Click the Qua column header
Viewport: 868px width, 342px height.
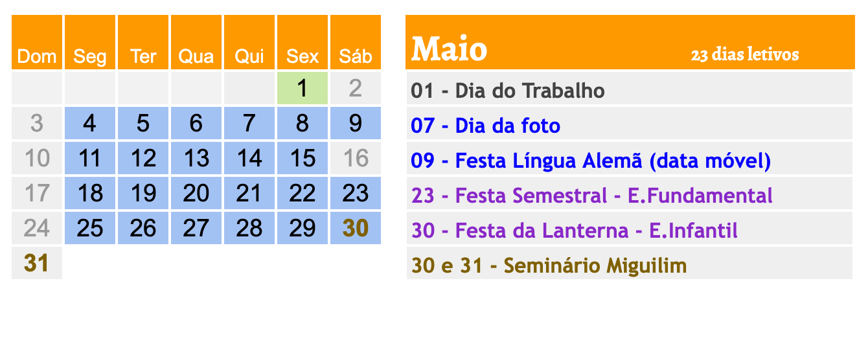196,57
